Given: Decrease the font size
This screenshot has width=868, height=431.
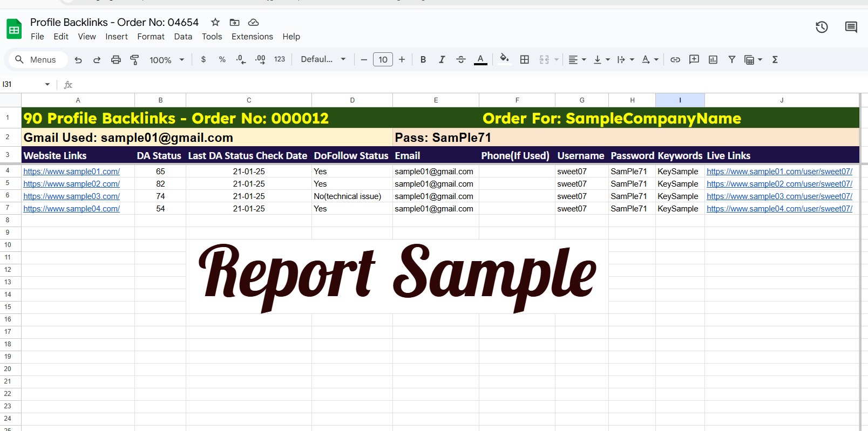Looking at the screenshot, I should (364, 59).
